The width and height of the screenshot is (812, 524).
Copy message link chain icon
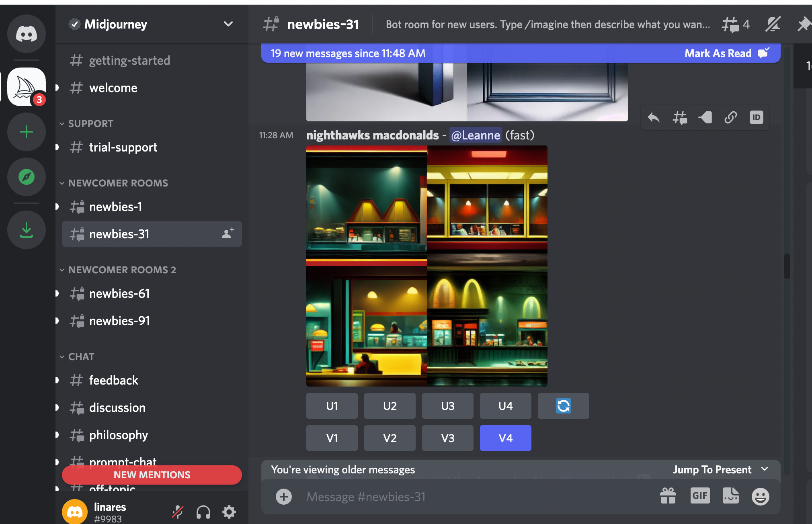coord(731,117)
